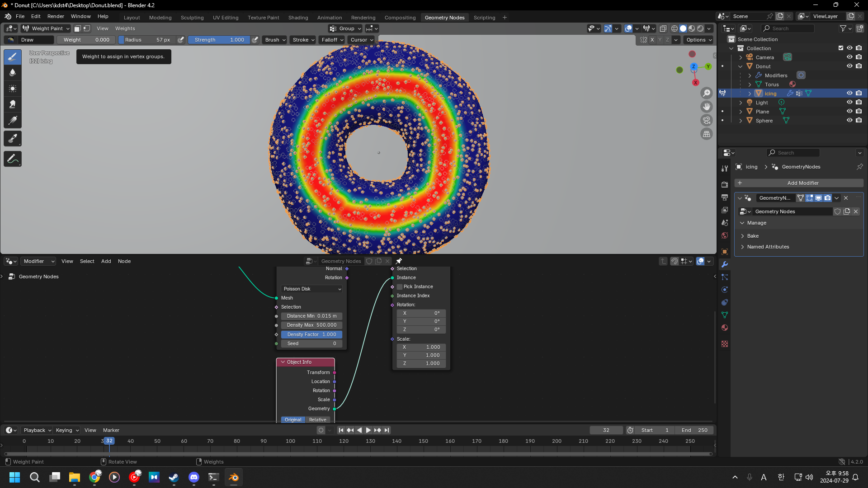Toggle the Collection exclude checkbox
868x488 pixels.
coord(841,48)
